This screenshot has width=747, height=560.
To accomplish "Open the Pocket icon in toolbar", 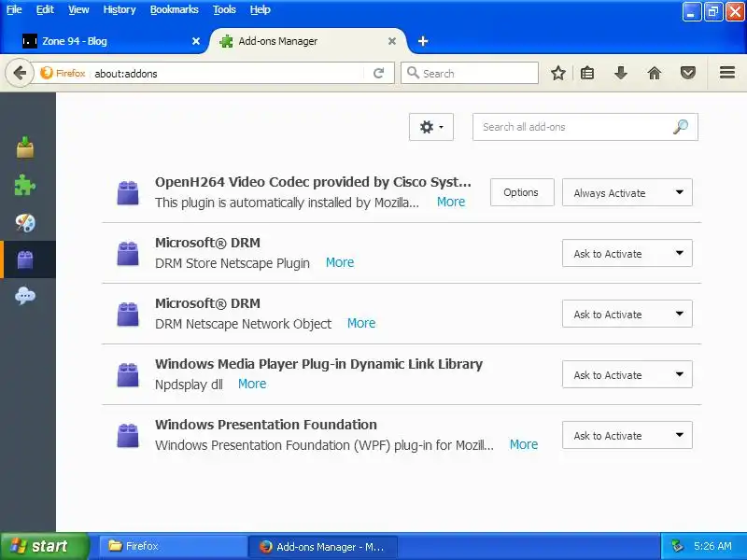I will point(687,74).
